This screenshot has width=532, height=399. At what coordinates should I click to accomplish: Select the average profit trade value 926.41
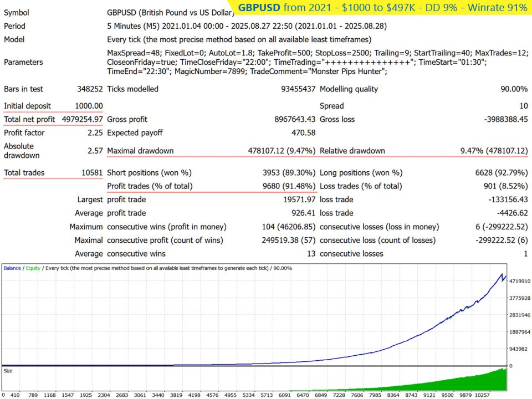tap(303, 213)
